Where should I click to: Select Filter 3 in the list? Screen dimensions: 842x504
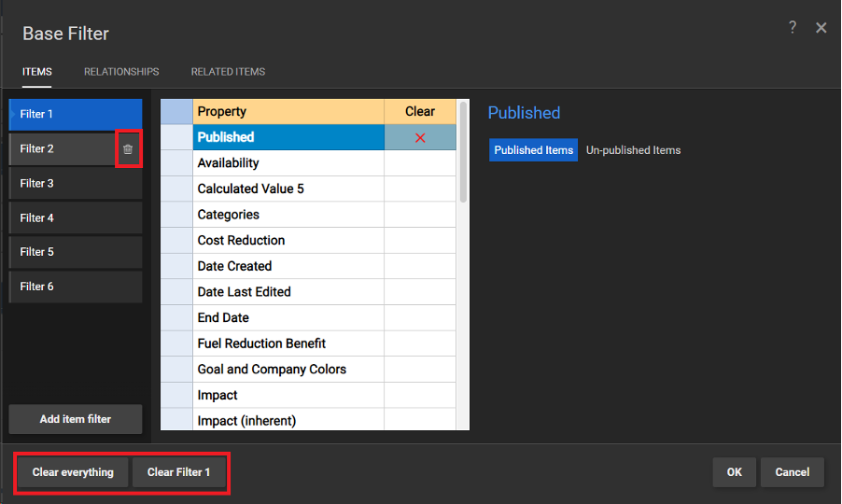pyautogui.click(x=76, y=183)
